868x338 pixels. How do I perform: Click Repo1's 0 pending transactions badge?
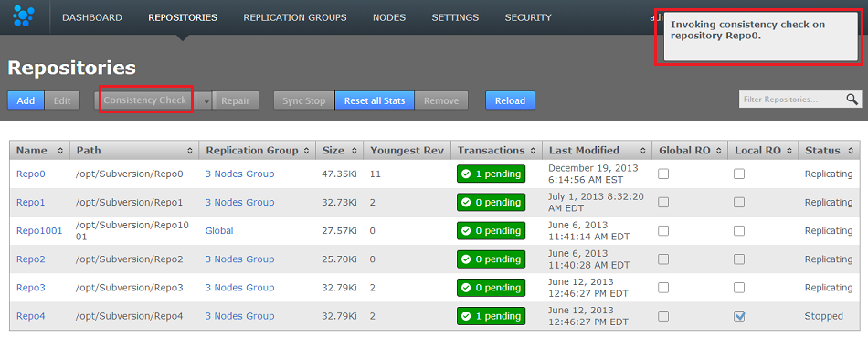tap(491, 203)
